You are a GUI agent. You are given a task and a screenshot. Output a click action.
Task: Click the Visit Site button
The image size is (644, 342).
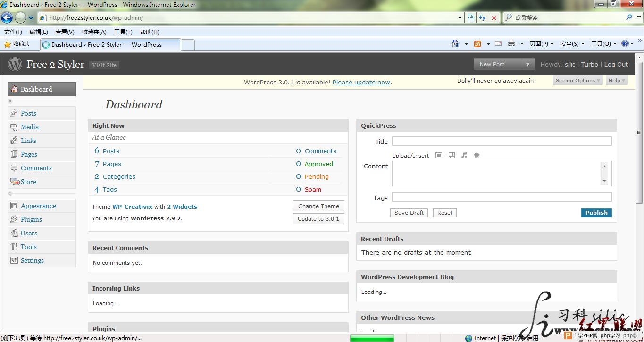point(104,65)
